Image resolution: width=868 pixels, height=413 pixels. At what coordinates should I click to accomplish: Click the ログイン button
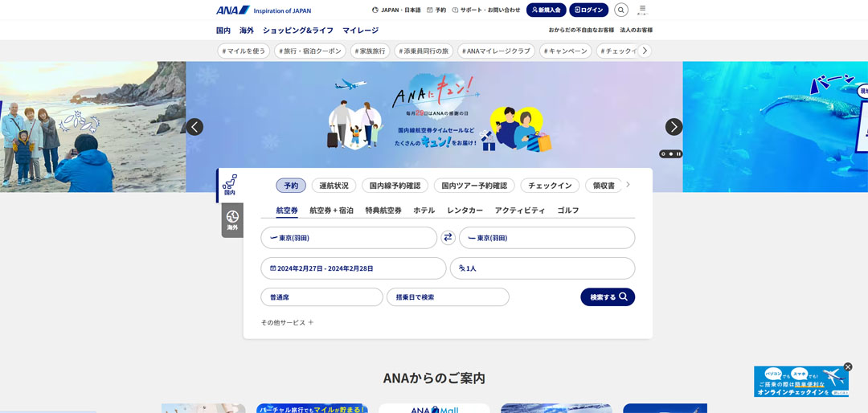[588, 10]
